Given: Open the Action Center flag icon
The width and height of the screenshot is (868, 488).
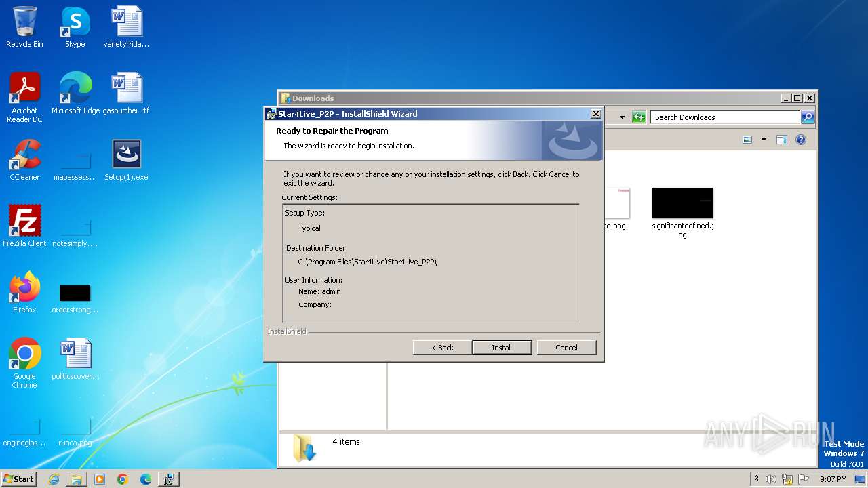Looking at the screenshot, I should click(x=802, y=479).
